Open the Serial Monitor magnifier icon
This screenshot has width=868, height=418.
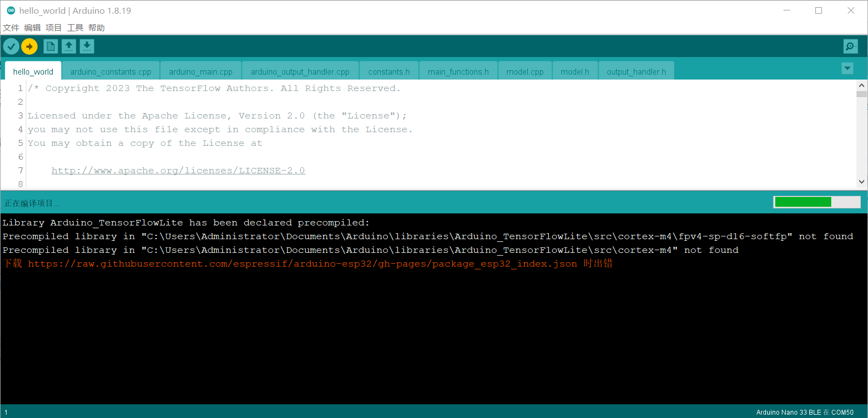point(850,47)
